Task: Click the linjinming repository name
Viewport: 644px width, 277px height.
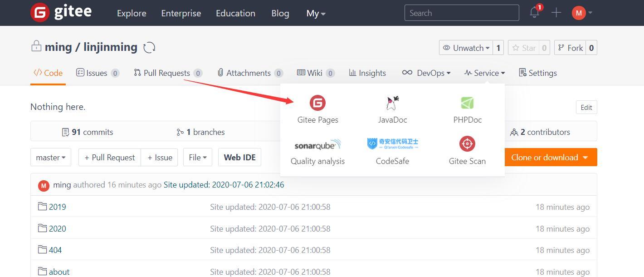Action: tap(110, 47)
